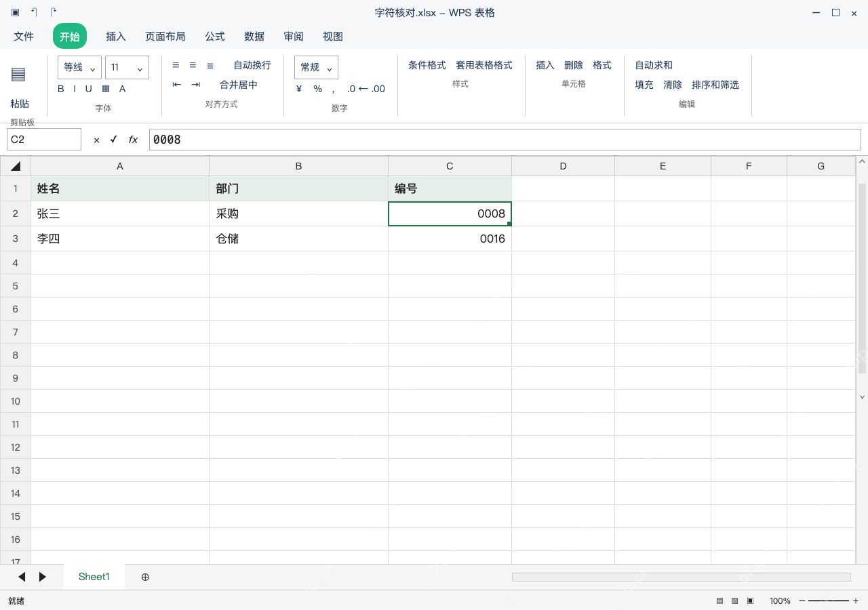
Task: Click the font color A icon
Action: coord(123,89)
